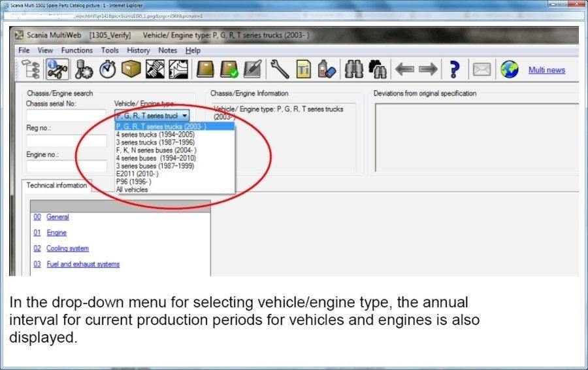Select E2011 (2010-) from the list
This screenshot has width=588, height=370.
174,174
